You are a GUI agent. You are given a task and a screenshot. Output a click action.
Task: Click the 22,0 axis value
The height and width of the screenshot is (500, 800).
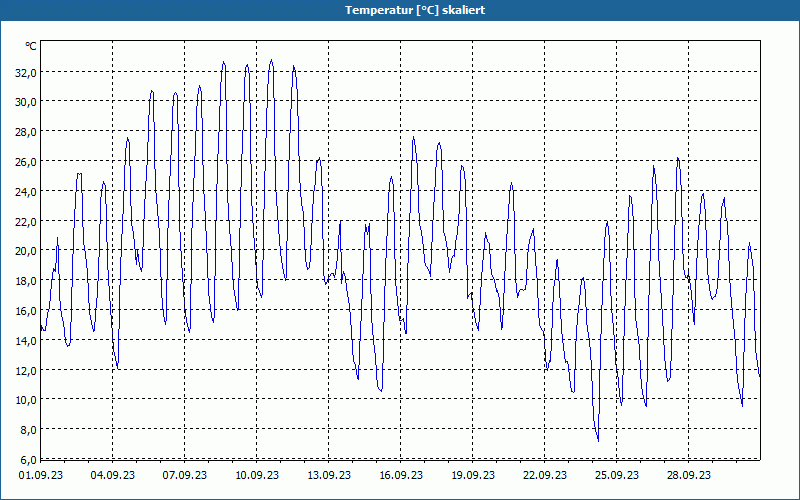pos(26,221)
